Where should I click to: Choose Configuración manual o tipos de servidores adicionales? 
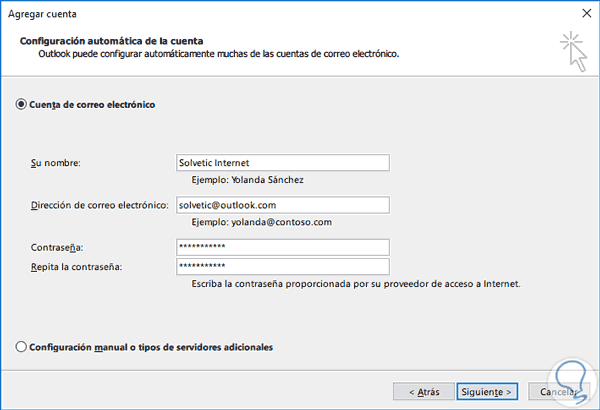(21, 347)
